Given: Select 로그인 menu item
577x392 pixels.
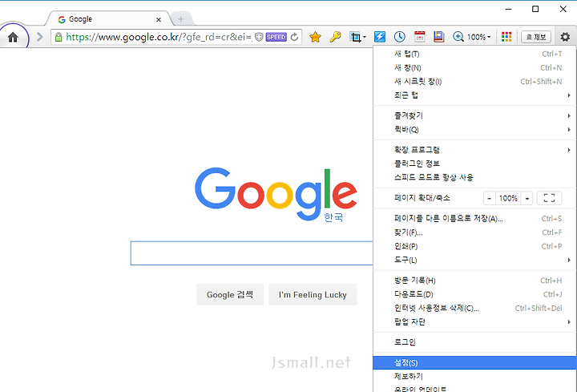Looking at the screenshot, I should [x=474, y=342].
